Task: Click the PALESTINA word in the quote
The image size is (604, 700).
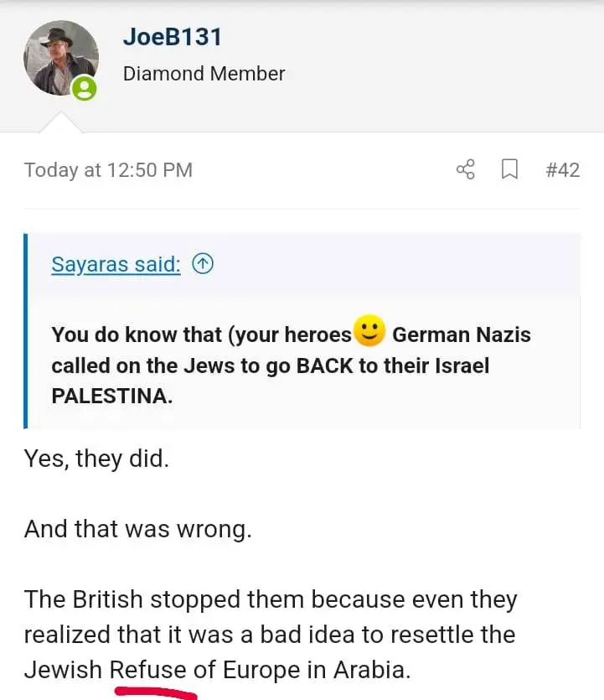Action: click(x=111, y=397)
